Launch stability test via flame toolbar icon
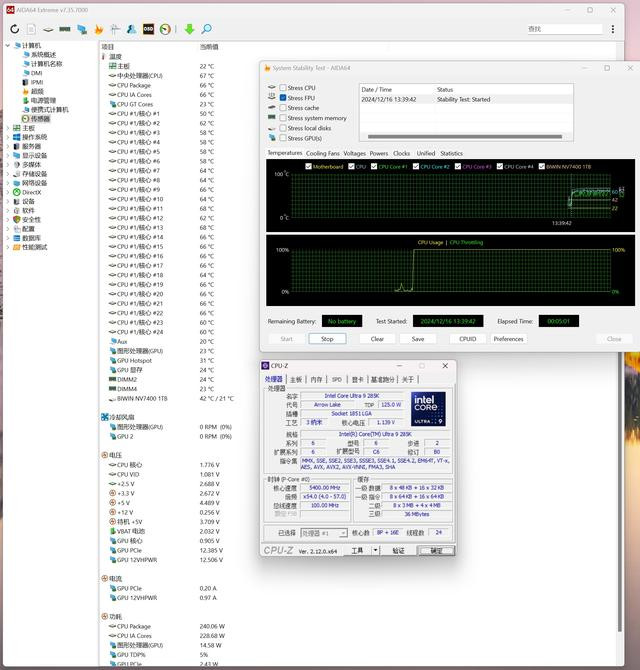640x670 pixels. tap(99, 29)
